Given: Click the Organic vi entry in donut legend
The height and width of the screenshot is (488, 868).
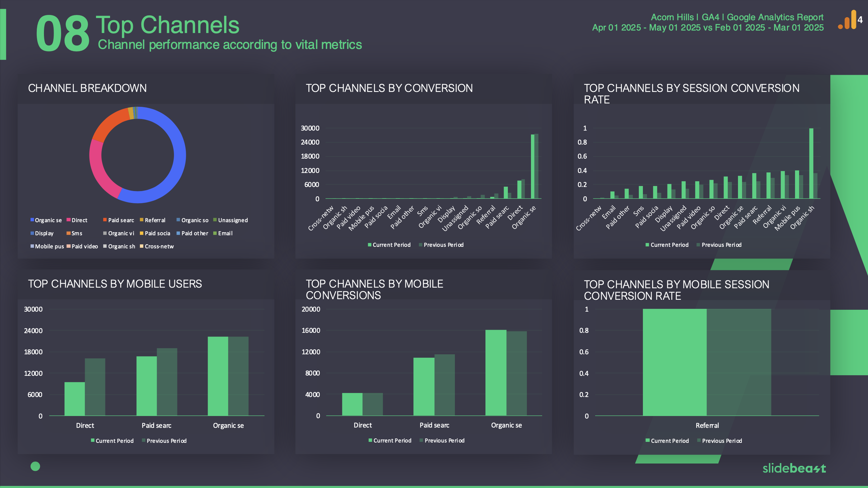Looking at the screenshot, I should coord(118,233).
